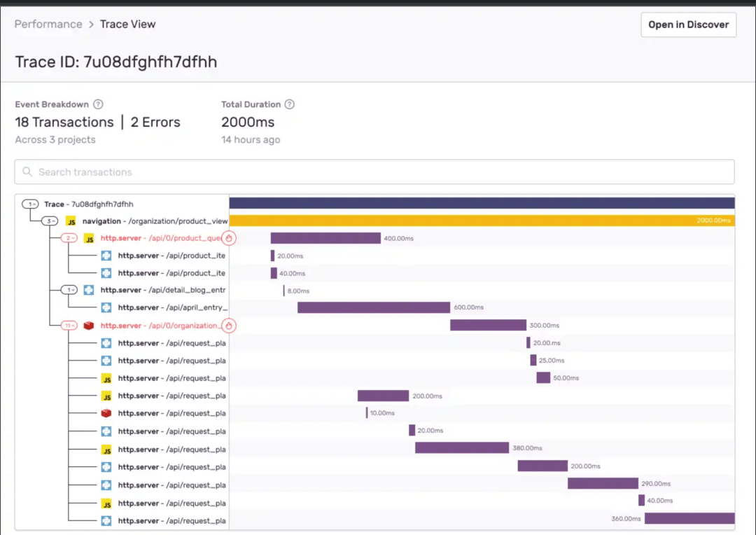
Task: Open the red http.server - /api/0/product_que row
Action: click(x=160, y=238)
